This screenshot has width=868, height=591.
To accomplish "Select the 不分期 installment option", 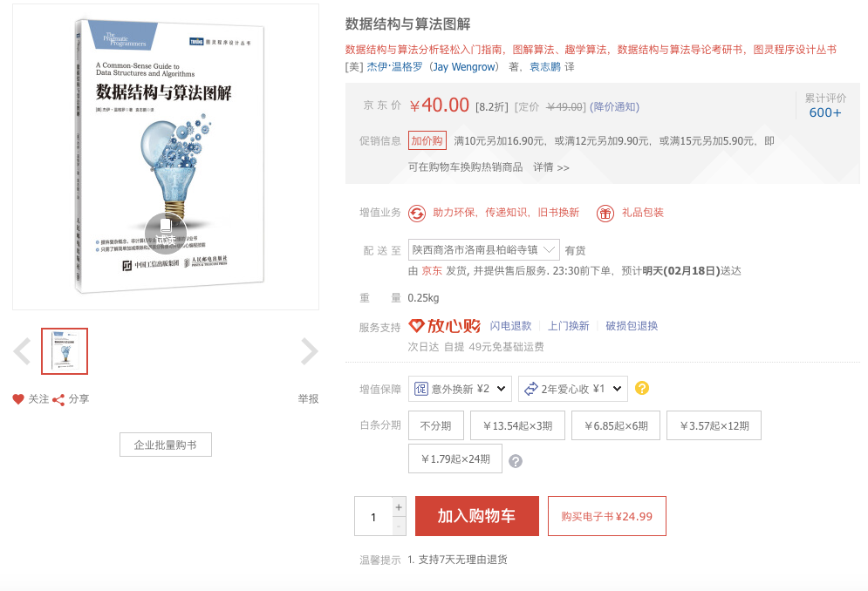I will (x=435, y=425).
